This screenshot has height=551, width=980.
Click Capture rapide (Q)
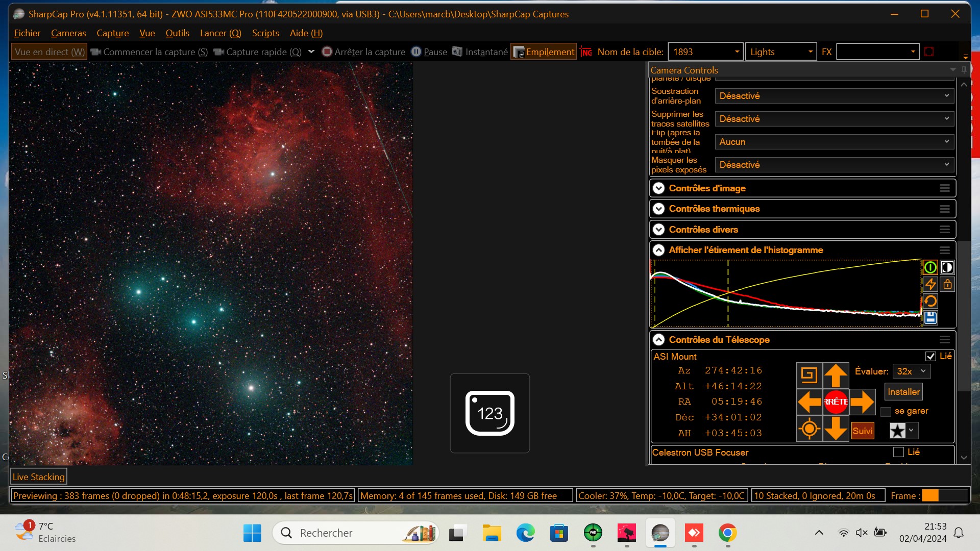[x=258, y=52]
